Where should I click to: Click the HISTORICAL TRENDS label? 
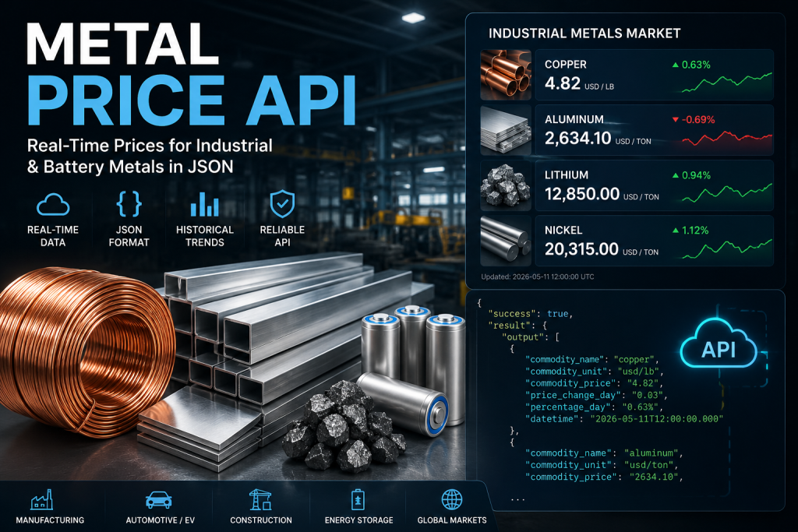click(205, 236)
